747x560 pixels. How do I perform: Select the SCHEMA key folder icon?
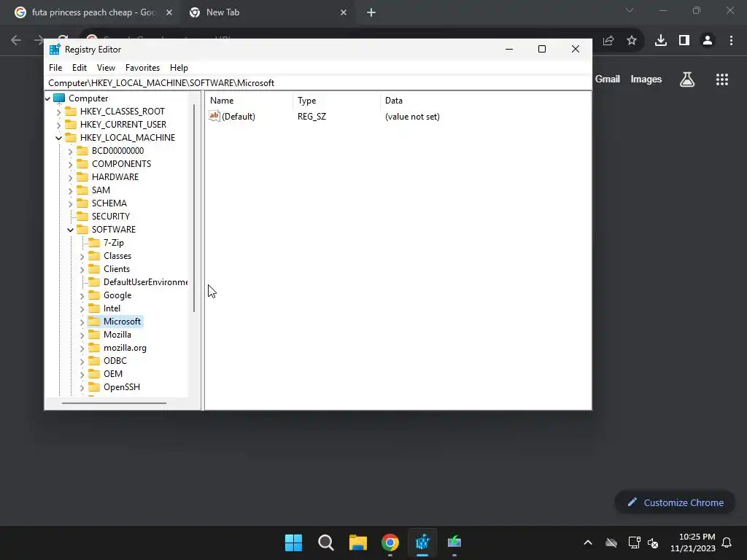(82, 203)
